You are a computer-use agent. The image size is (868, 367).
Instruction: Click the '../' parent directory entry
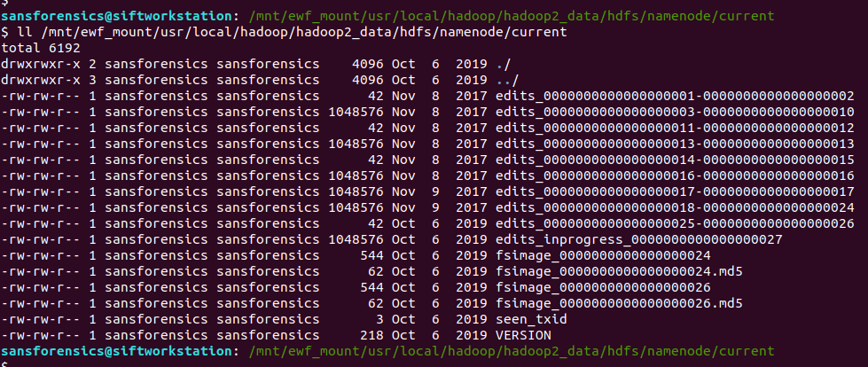(508, 81)
